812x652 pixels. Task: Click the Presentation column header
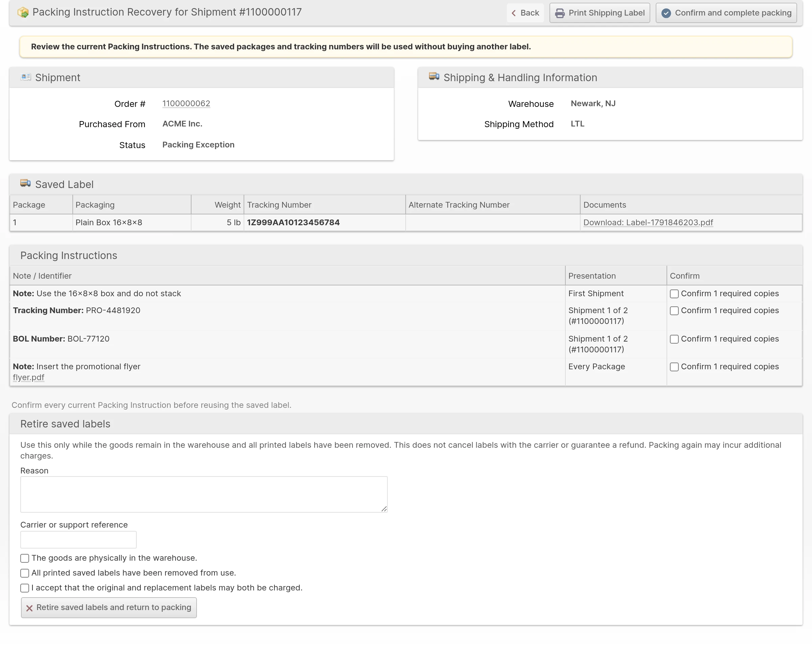pos(616,276)
